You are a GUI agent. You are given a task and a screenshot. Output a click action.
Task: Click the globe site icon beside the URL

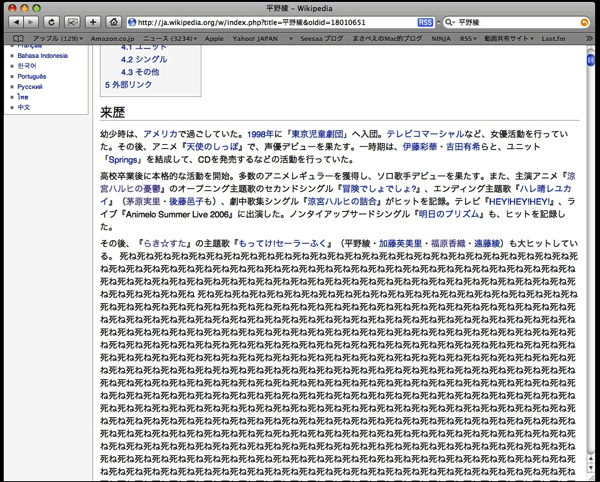(132, 23)
